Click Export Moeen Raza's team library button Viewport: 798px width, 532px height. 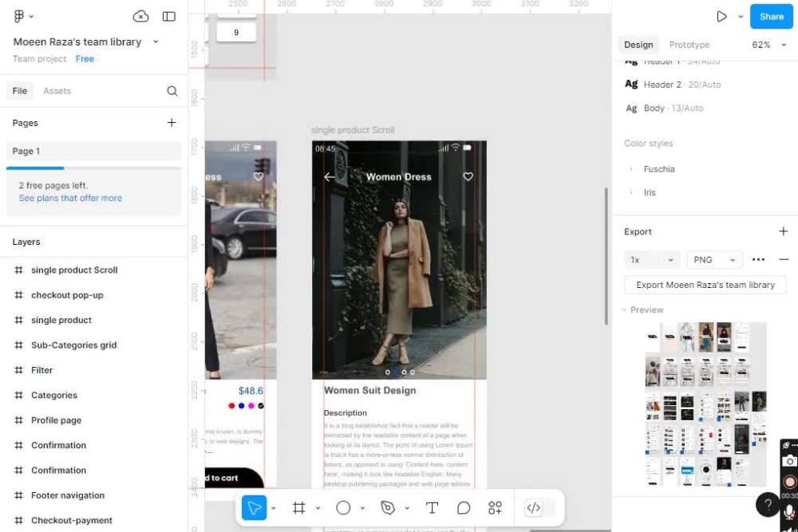pyautogui.click(x=705, y=285)
